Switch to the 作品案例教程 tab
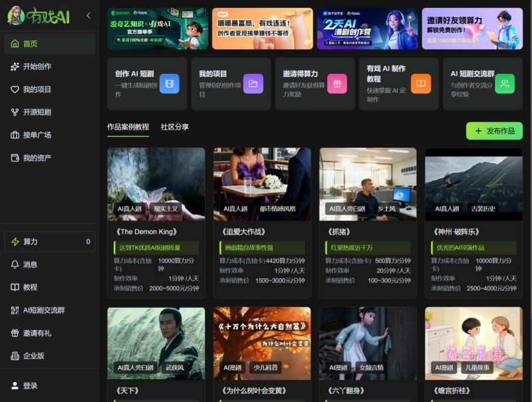 pyautogui.click(x=128, y=127)
